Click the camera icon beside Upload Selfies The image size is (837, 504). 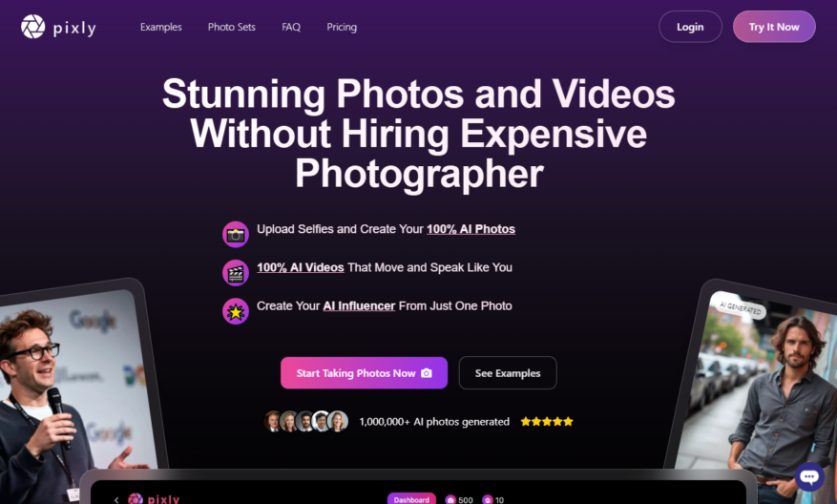point(236,235)
